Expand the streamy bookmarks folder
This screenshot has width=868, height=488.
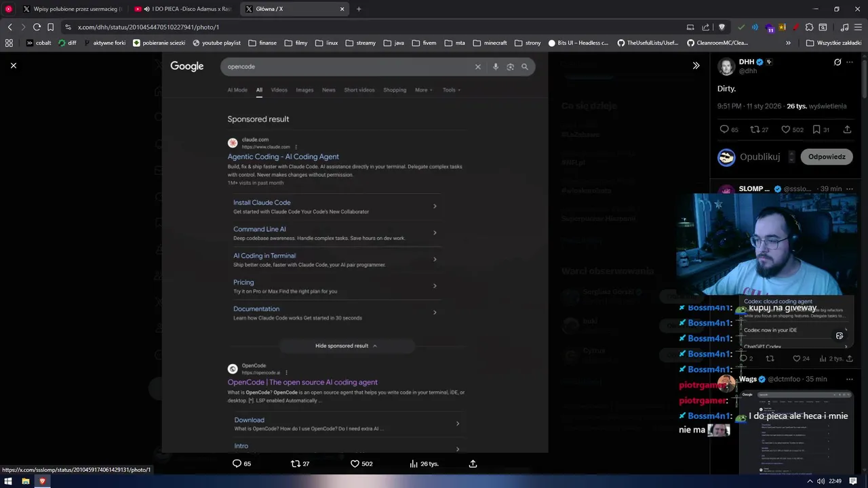[360, 43]
